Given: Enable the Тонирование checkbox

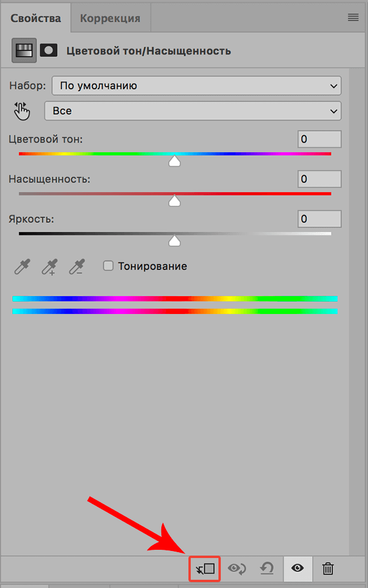Looking at the screenshot, I should click(x=108, y=266).
